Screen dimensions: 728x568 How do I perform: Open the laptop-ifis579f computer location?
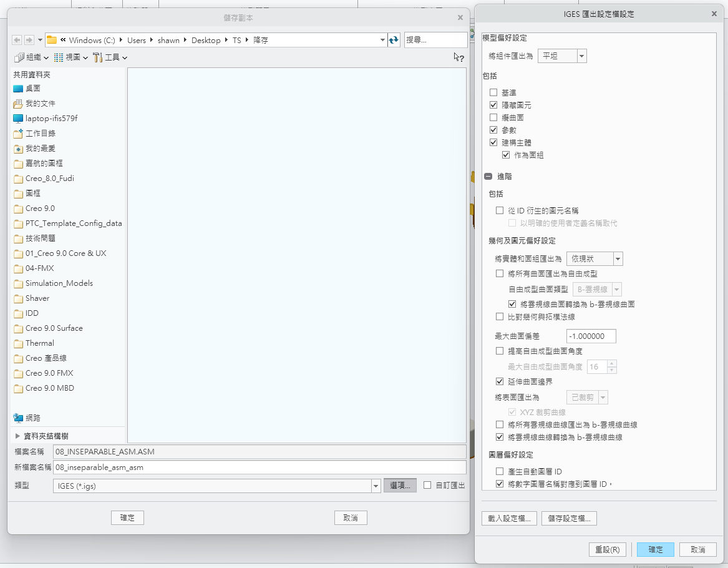[x=51, y=119]
